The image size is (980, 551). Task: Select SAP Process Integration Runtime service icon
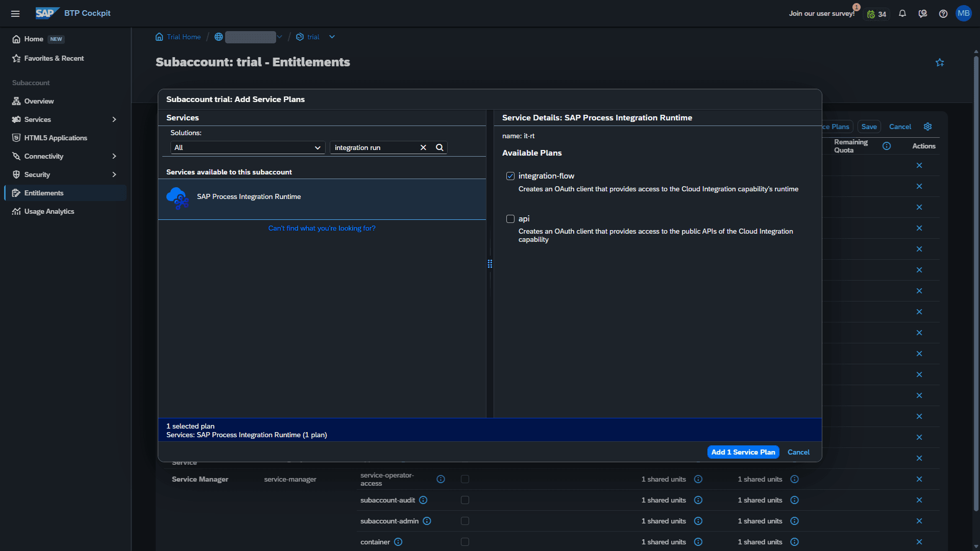tap(178, 198)
